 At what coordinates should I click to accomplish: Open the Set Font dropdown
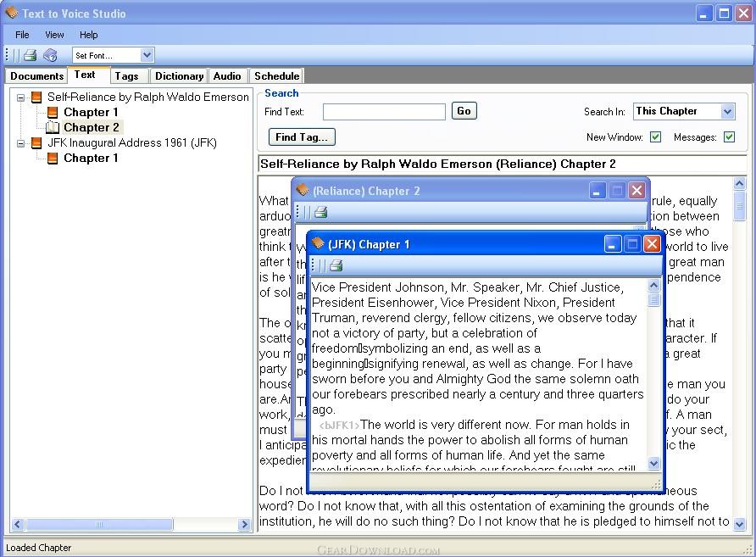coord(147,55)
